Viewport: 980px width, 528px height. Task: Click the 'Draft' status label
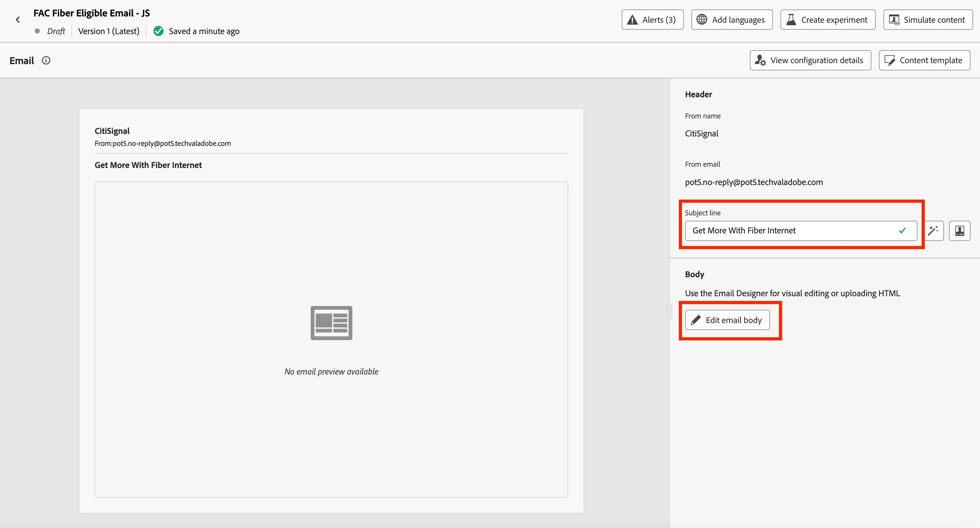[x=56, y=31]
